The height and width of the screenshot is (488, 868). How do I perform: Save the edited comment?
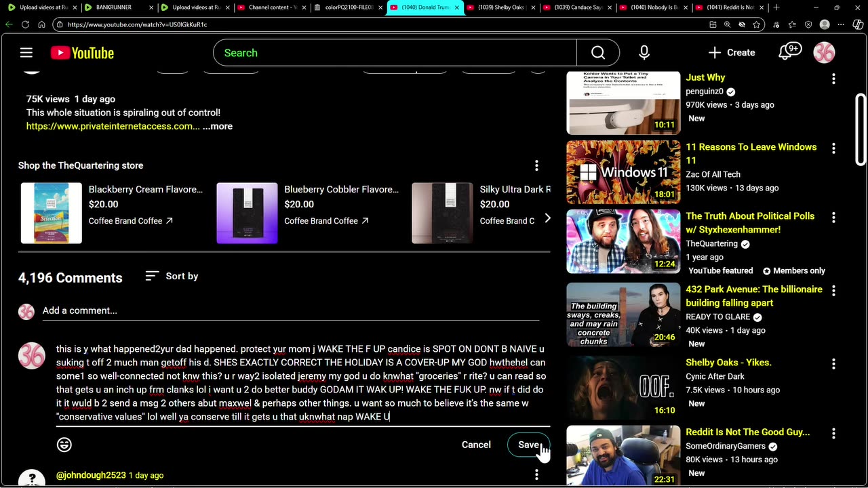528,445
